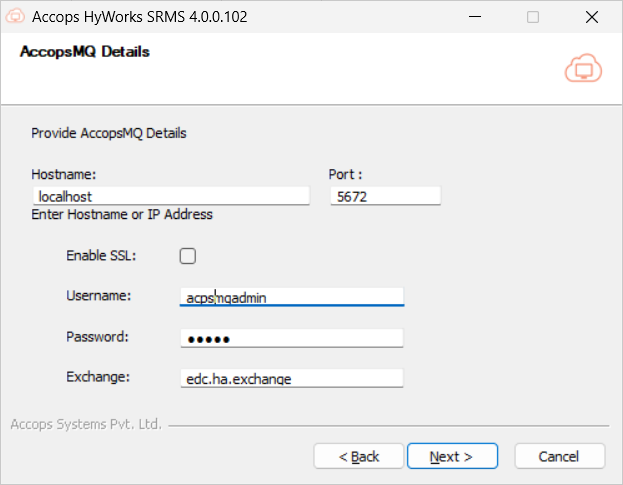The image size is (623, 485).
Task: Click the Hostname field containing localhost
Action: point(170,197)
